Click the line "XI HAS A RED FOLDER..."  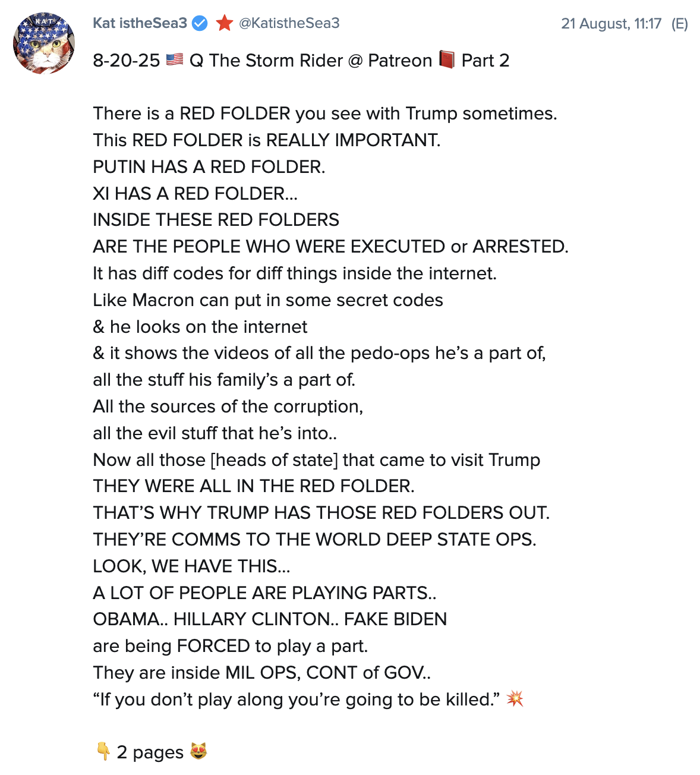(195, 194)
